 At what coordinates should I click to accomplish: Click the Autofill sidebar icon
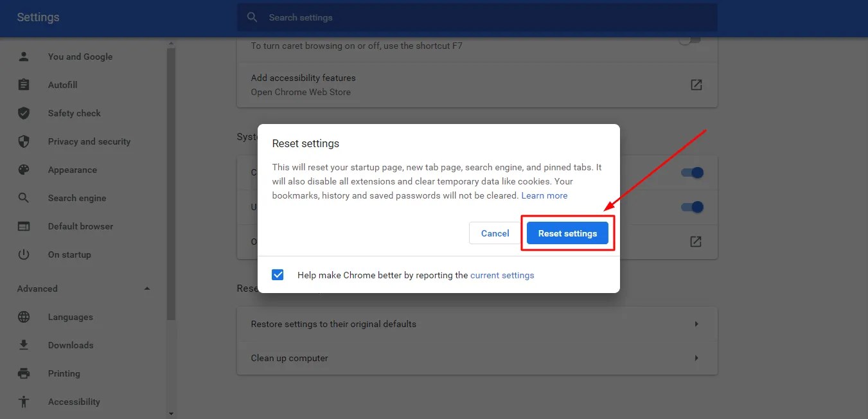(x=24, y=85)
